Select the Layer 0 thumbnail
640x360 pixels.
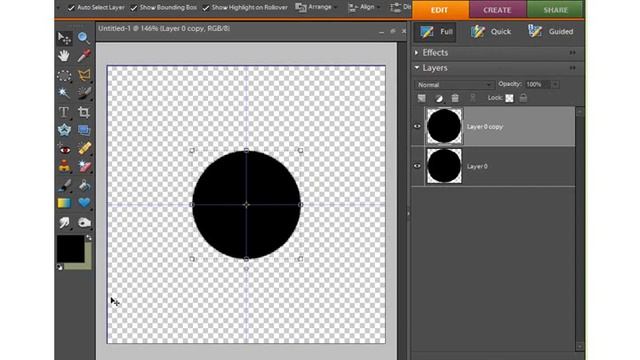click(x=444, y=166)
